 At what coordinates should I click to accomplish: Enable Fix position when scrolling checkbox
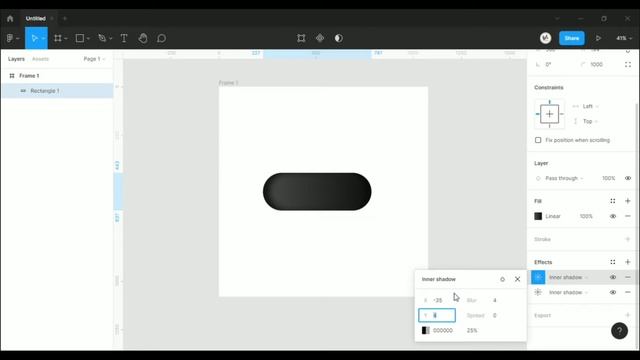(x=538, y=140)
